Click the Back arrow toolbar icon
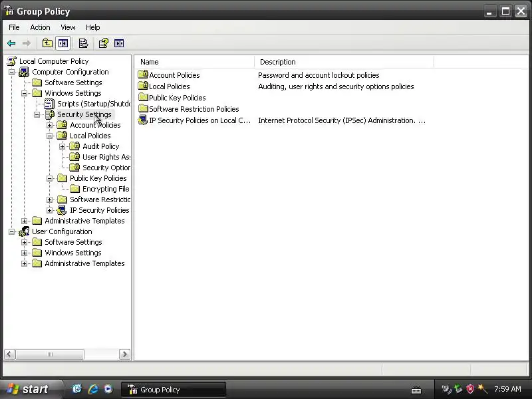 (x=11, y=43)
